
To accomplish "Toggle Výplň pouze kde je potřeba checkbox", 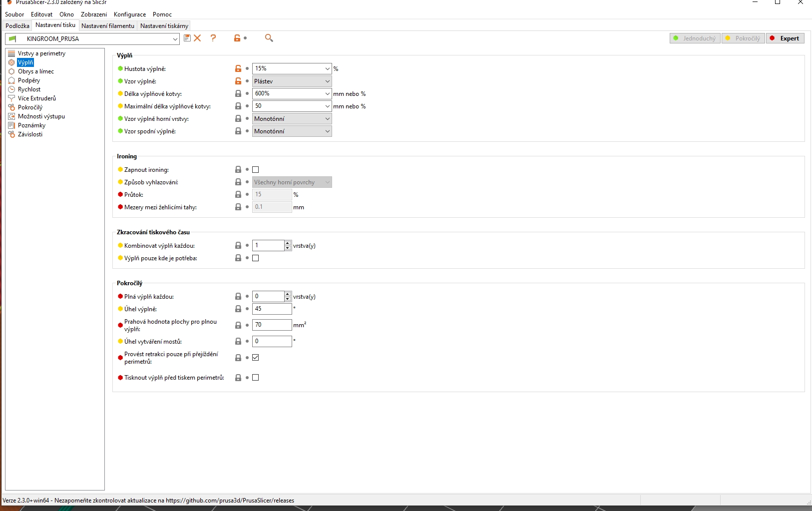I will (x=256, y=258).
